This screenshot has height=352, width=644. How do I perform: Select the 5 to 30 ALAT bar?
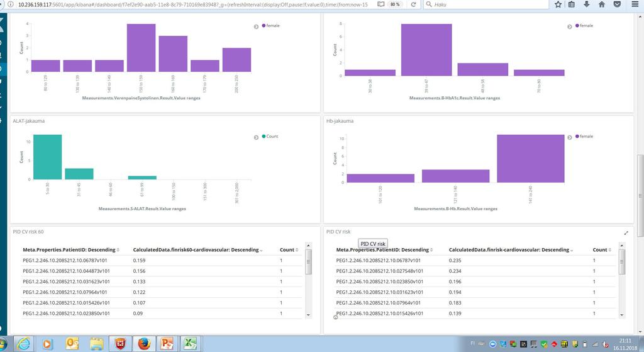(48, 157)
